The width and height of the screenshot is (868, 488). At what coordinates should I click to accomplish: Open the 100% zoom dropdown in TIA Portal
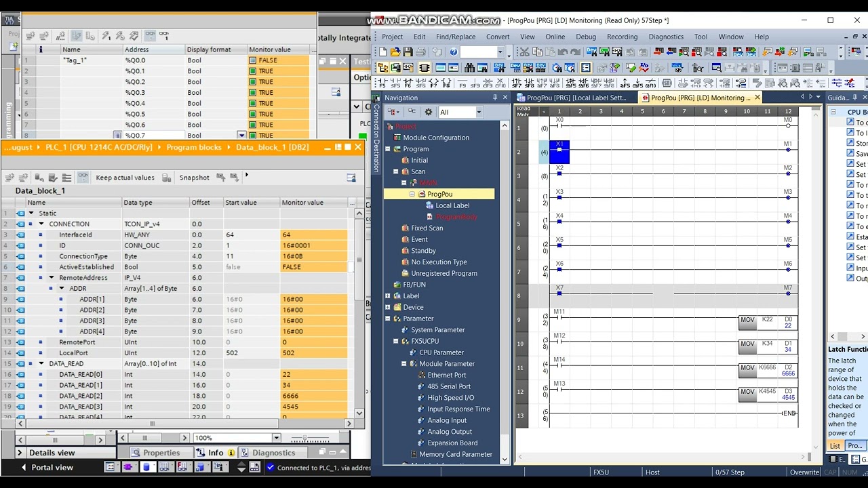276,438
